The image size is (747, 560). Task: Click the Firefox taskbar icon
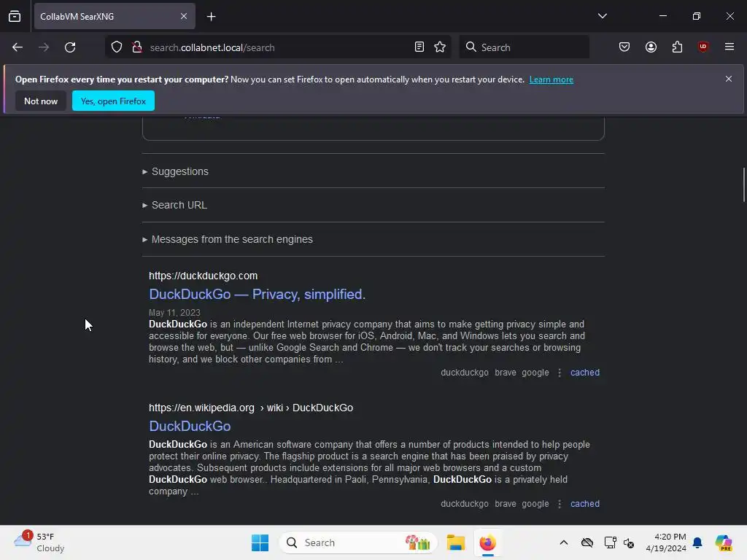487,542
